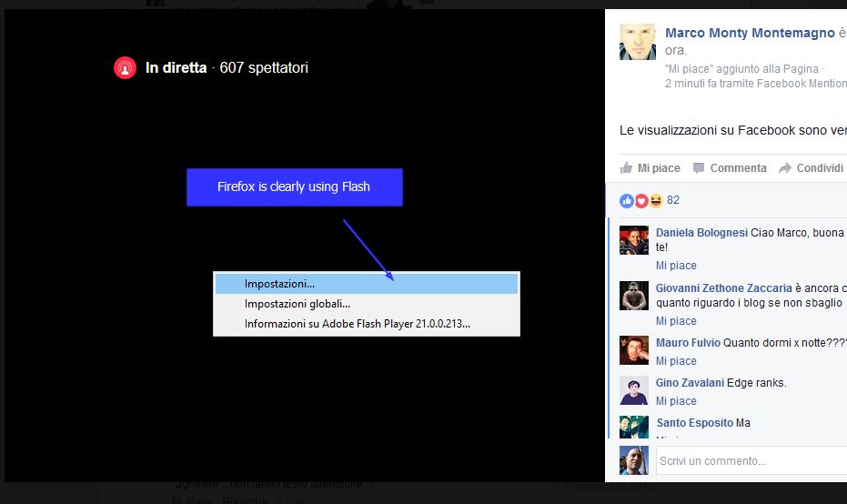Like Daniela Bolognesi's comment
Viewport: 847px width, 504px height.
click(x=676, y=266)
